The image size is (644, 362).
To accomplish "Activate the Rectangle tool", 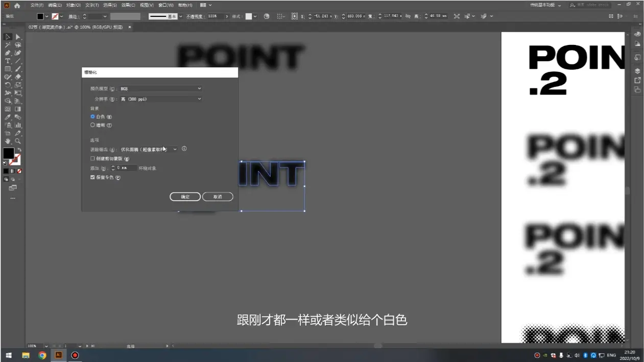I will click(x=8, y=68).
